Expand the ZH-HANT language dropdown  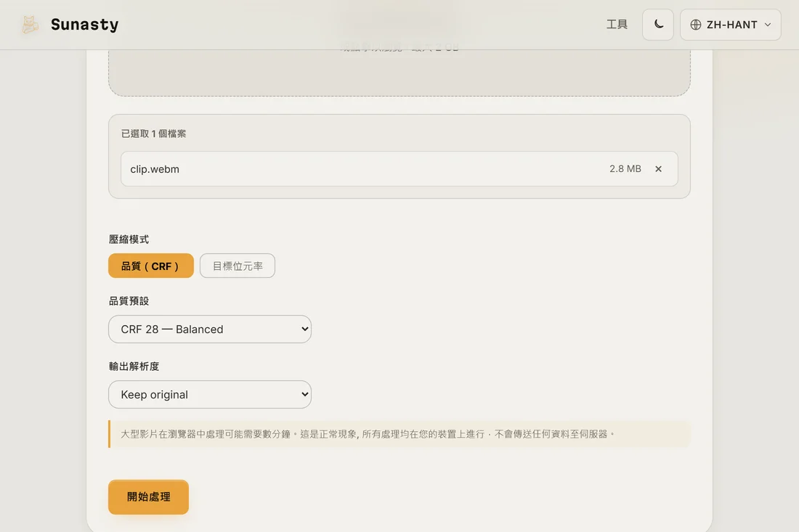(x=730, y=25)
